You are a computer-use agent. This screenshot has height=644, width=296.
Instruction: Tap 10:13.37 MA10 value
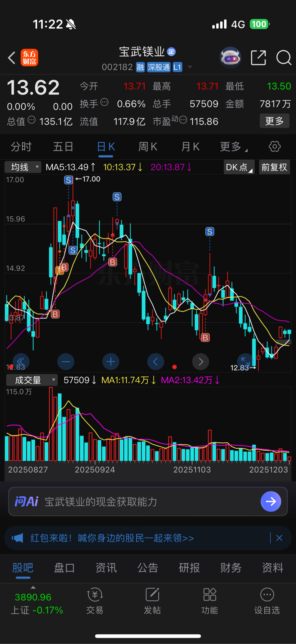[123, 167]
